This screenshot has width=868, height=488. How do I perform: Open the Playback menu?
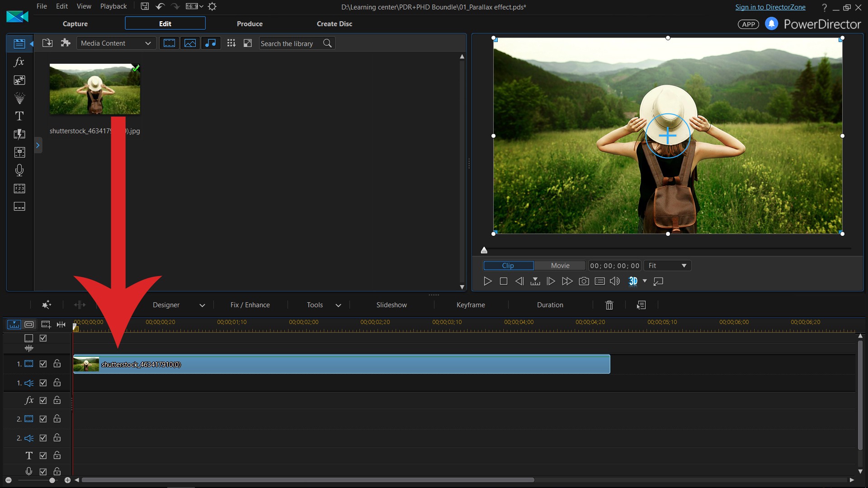coord(113,6)
